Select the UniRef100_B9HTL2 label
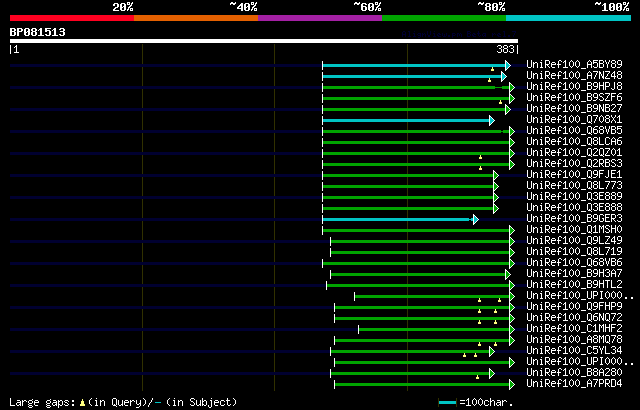Viewport: 640px width, 410px height. (574, 284)
